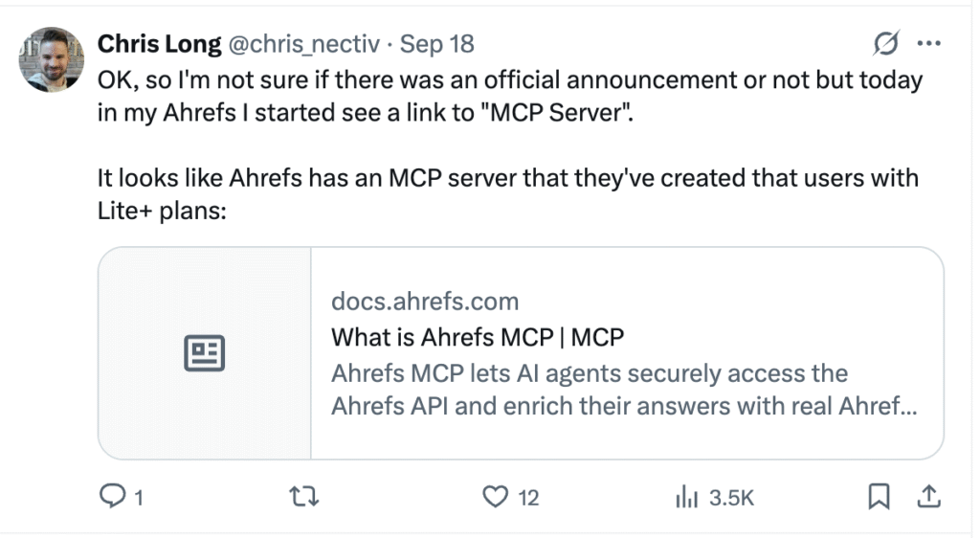
Task: Click the 3.5K views count
Action: tap(732, 497)
